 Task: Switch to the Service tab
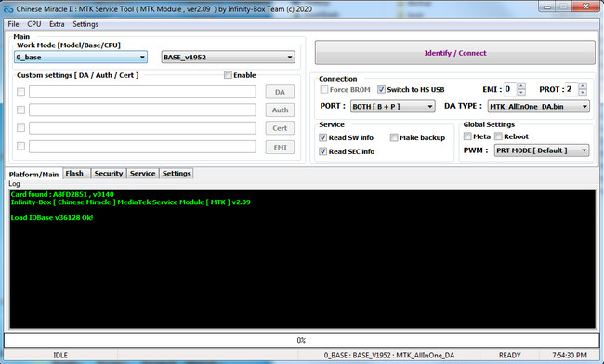(x=142, y=174)
